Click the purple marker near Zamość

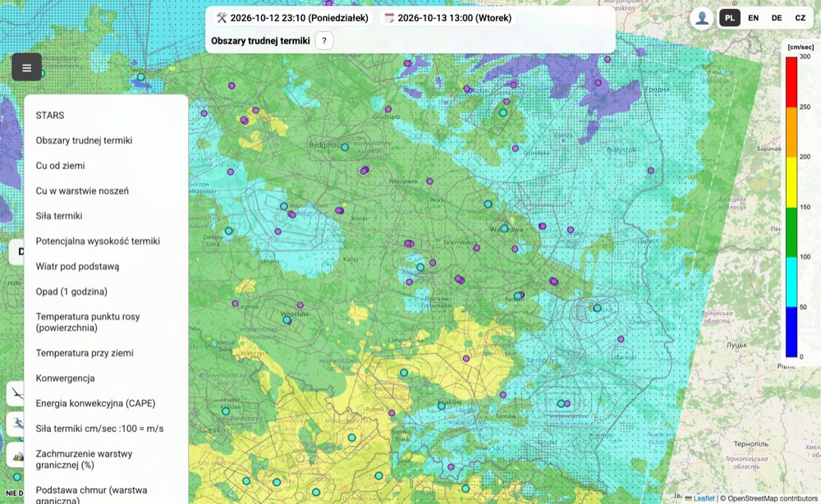coord(621,339)
